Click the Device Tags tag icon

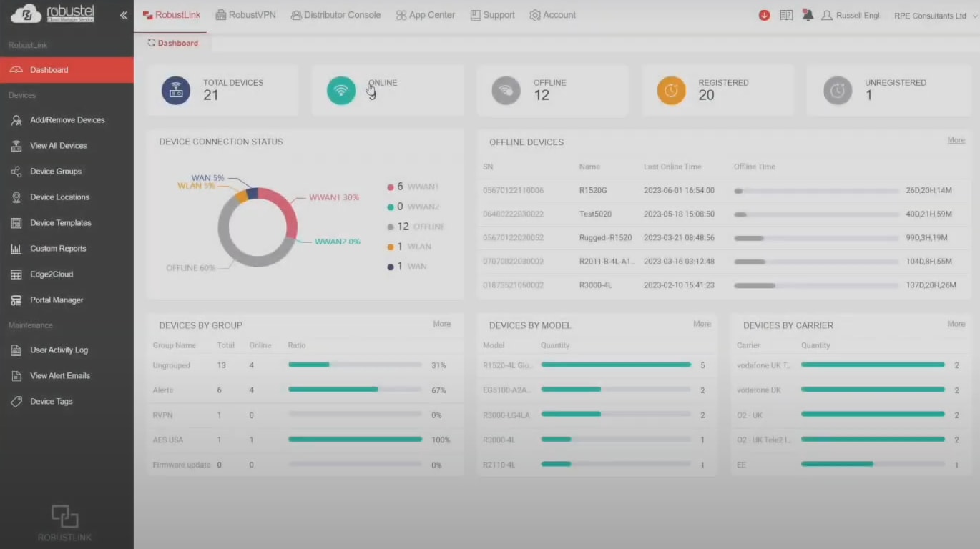[16, 402]
